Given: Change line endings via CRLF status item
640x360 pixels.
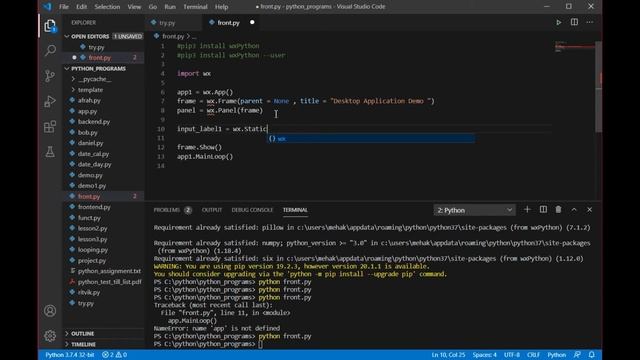Looking at the screenshot, I should tap(533, 355).
